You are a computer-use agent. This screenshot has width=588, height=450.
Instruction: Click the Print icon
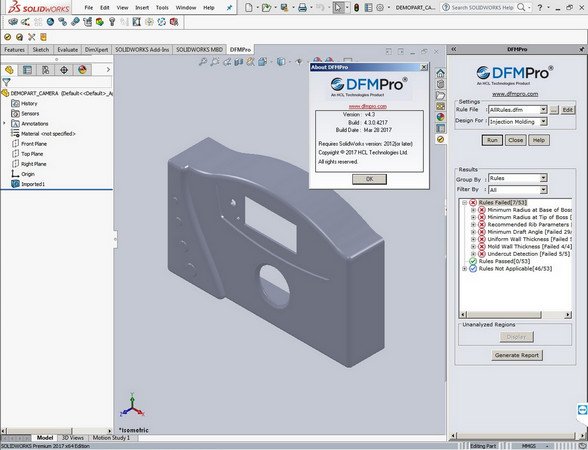302,8
